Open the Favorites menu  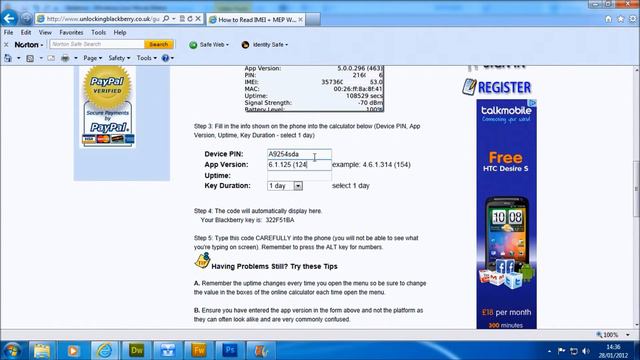tap(71, 32)
